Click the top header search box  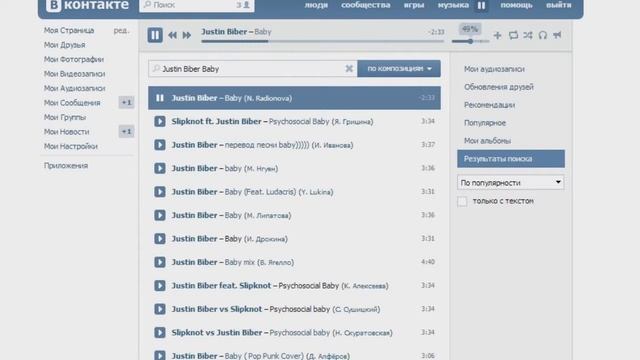[x=196, y=5]
